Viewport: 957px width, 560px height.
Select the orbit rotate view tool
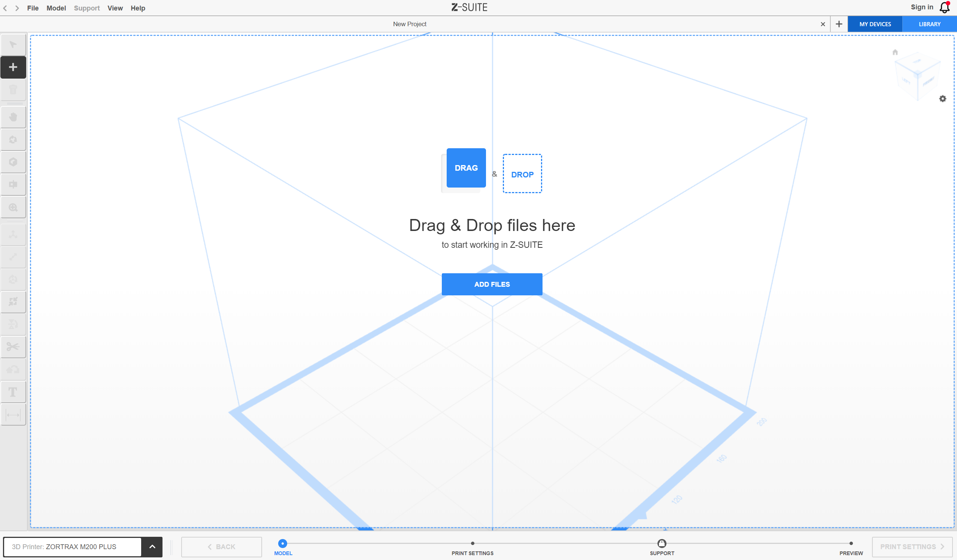coord(13,140)
